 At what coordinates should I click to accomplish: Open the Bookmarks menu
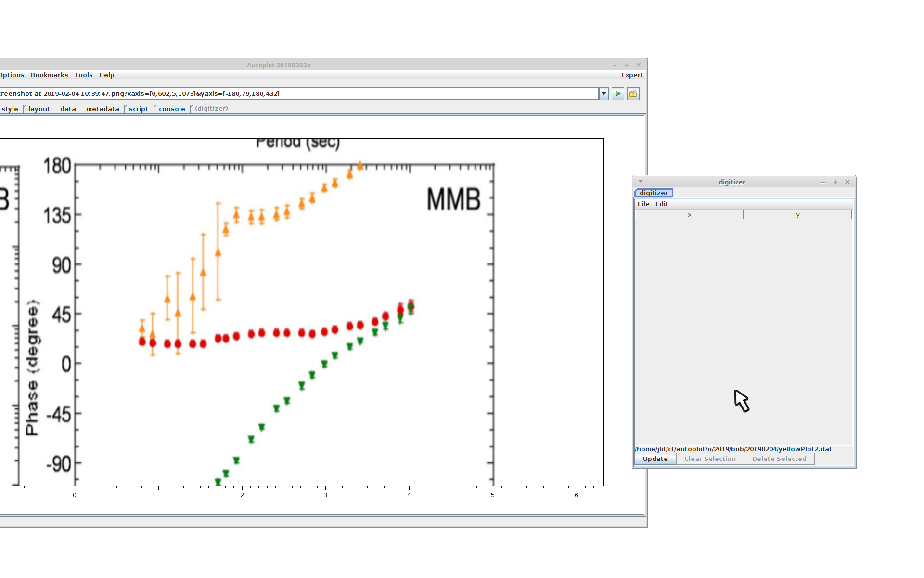49,75
